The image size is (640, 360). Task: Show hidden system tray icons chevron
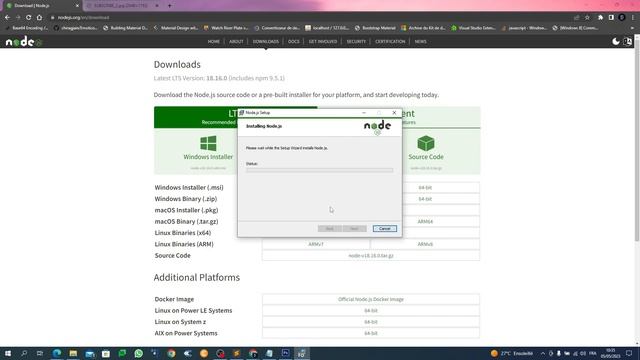543,353
